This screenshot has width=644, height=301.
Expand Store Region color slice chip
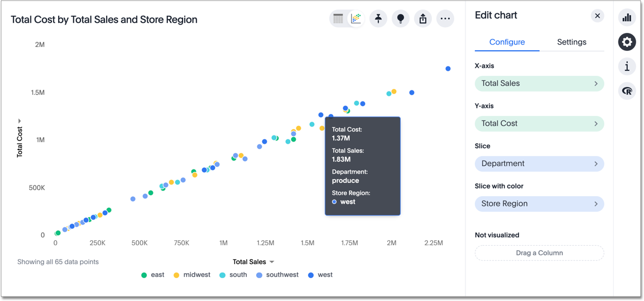[x=539, y=204]
